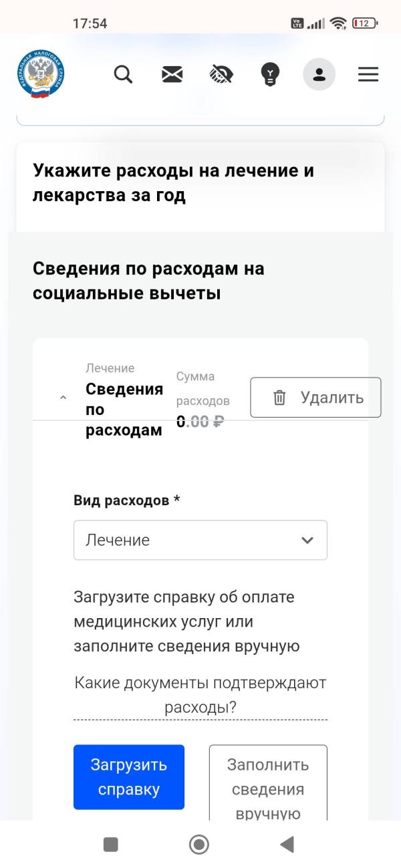Open messages via the envelope icon

pos(171,74)
